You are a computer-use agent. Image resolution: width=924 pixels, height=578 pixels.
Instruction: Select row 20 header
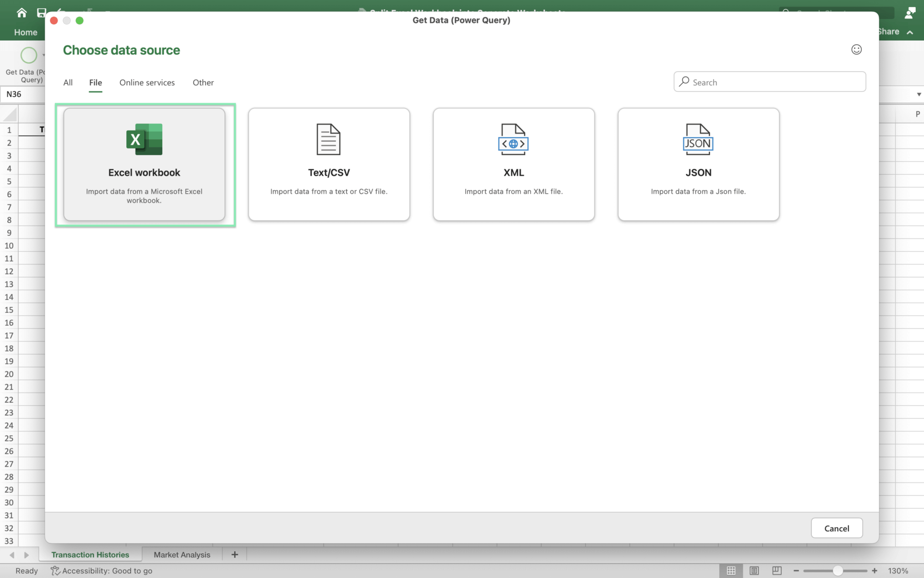pos(9,374)
